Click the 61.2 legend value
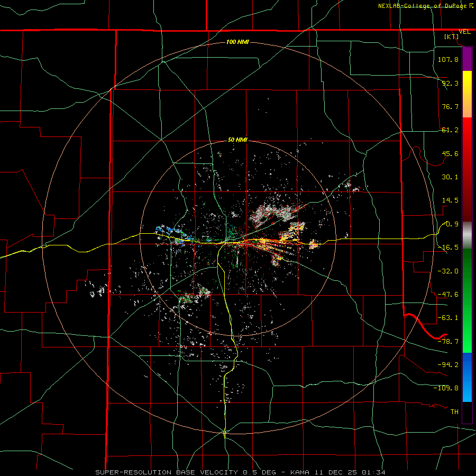 (450, 130)
